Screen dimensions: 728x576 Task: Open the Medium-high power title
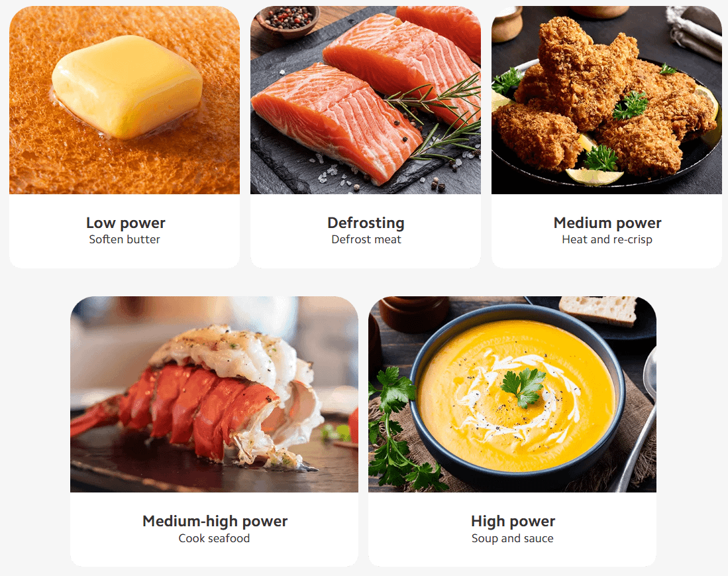pyautogui.click(x=215, y=521)
